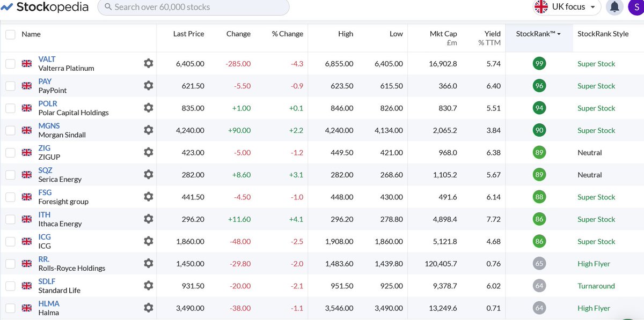Tick the checkbox for VALT row
This screenshot has height=320, width=644.
(x=10, y=64)
